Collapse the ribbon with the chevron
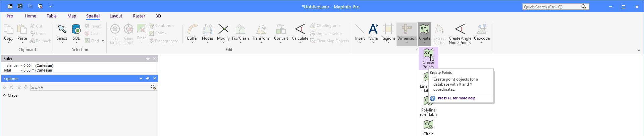The height and width of the screenshot is (136, 644). [639, 50]
